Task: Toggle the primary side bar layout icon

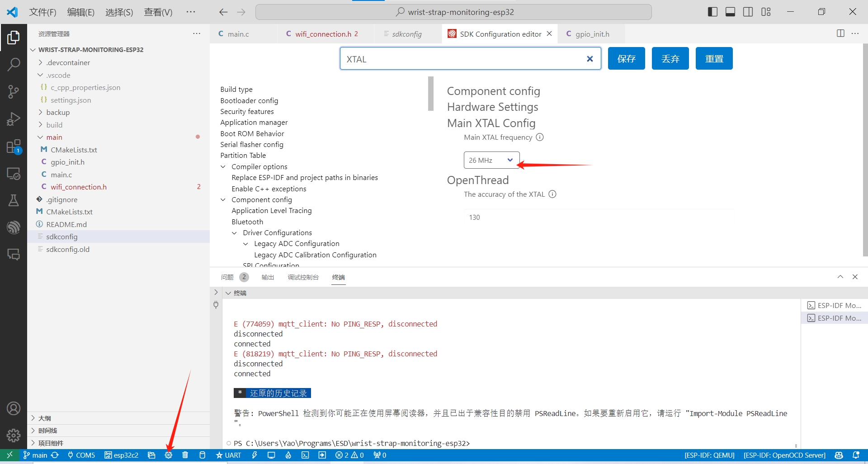Action: 712,12
